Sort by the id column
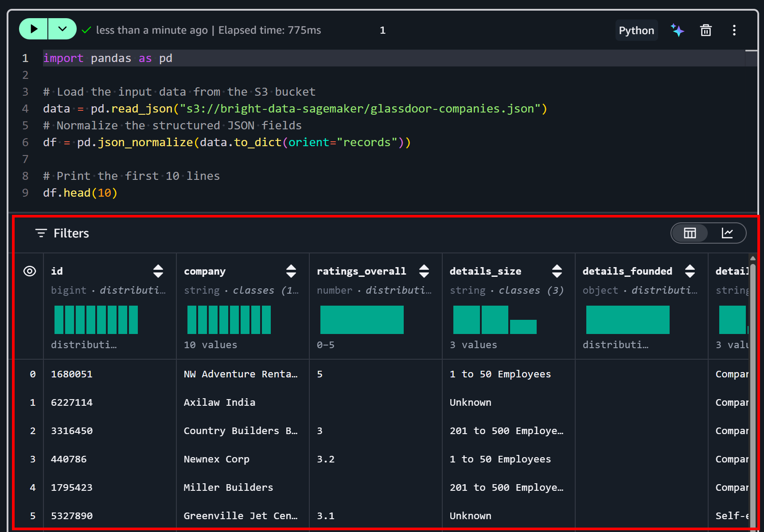764x532 pixels. 158,271
